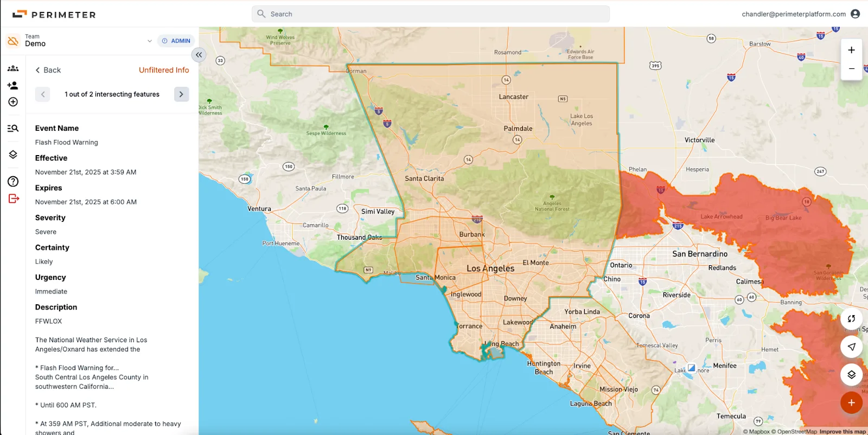The height and width of the screenshot is (435, 868).
Task: Go to next intersecting feature
Action: coord(181,94)
